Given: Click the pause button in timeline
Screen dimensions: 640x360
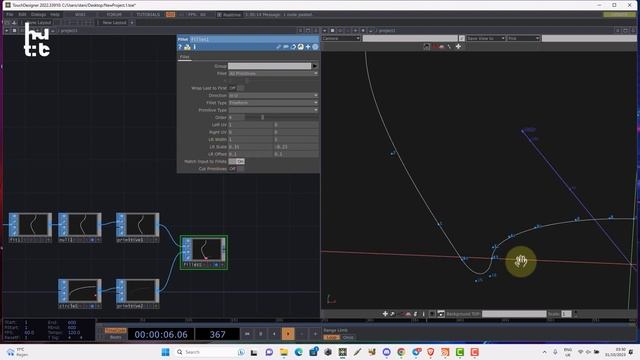Looking at the screenshot, I should 260,334.
